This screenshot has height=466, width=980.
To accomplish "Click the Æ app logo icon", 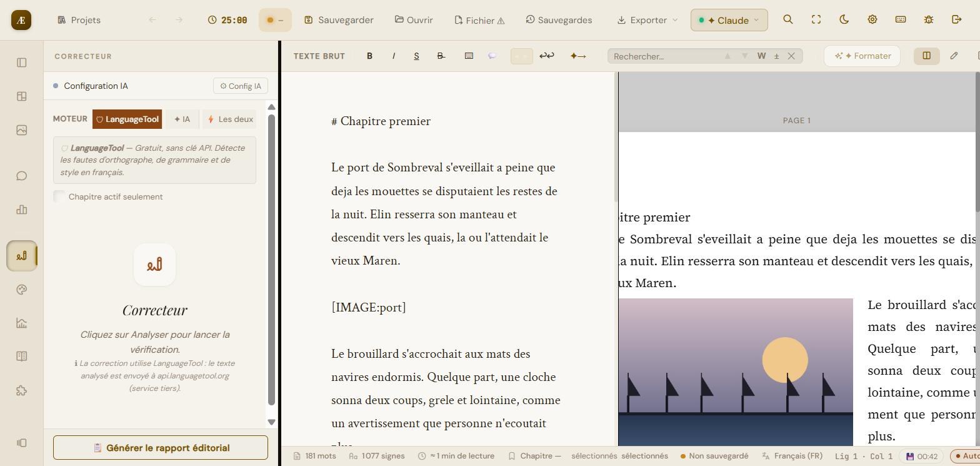I will coord(21,20).
